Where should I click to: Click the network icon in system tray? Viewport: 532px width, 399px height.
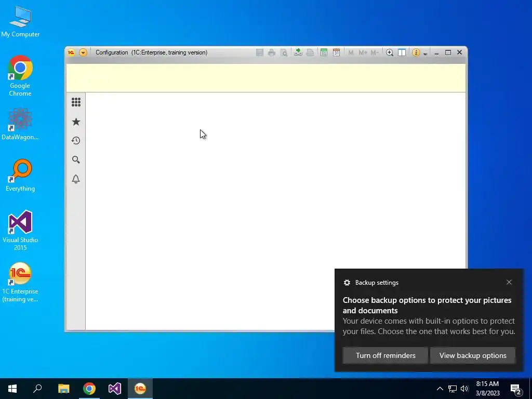click(x=453, y=389)
